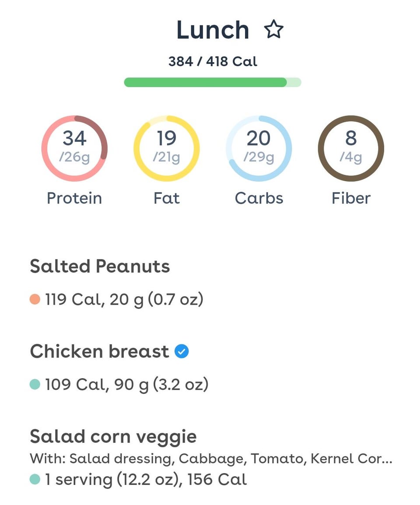
Task: Expand the truncated salad ingredients list
Action: click(211, 459)
